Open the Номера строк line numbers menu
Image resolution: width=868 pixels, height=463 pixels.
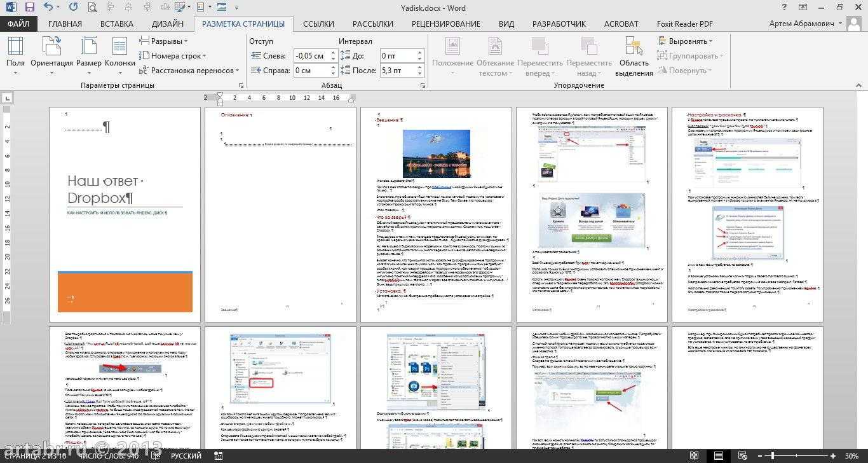pos(173,56)
